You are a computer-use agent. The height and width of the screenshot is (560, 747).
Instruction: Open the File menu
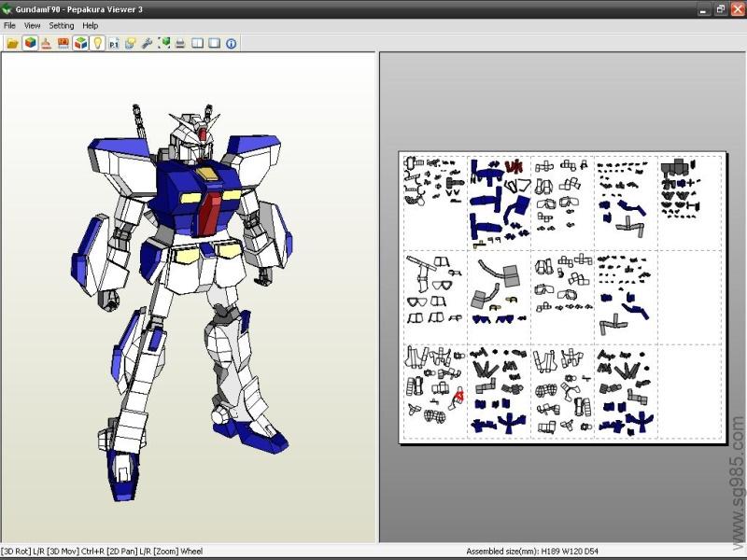click(9, 25)
